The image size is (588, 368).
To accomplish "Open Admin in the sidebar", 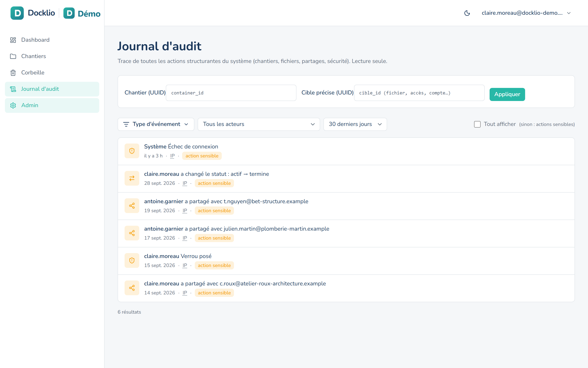I will (52, 105).
